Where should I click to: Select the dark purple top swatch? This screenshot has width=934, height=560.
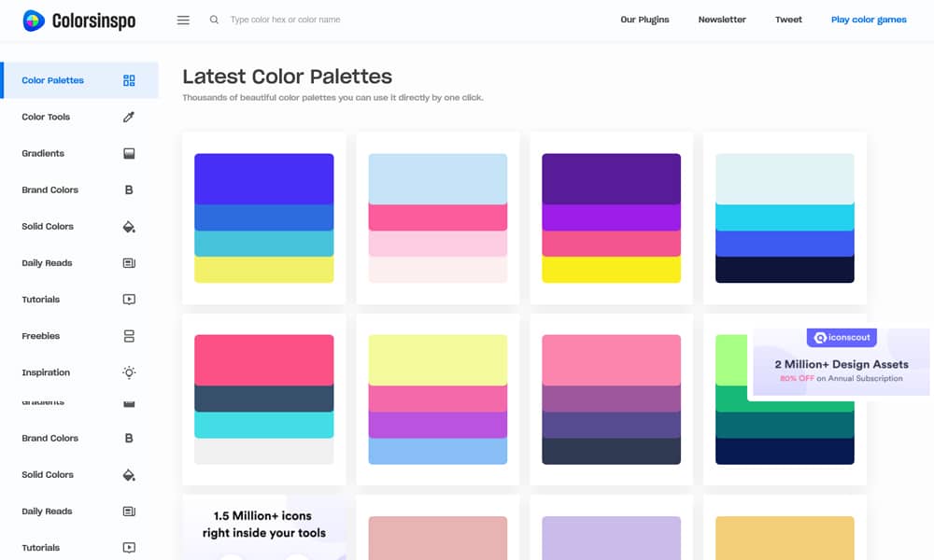(611, 179)
